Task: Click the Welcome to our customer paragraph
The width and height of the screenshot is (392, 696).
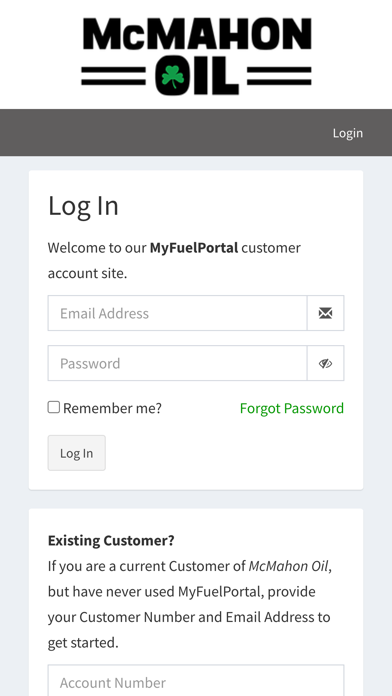Action: click(174, 261)
